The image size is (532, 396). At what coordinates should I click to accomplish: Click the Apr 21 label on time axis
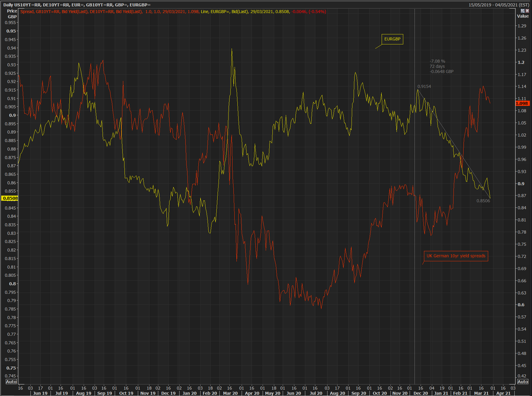tap(504, 393)
